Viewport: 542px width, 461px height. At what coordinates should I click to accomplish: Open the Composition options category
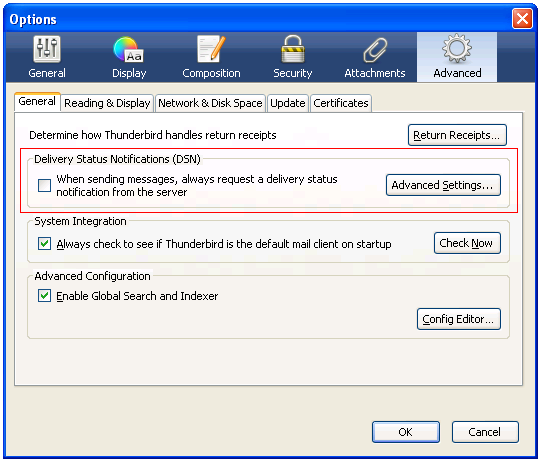pyautogui.click(x=211, y=57)
